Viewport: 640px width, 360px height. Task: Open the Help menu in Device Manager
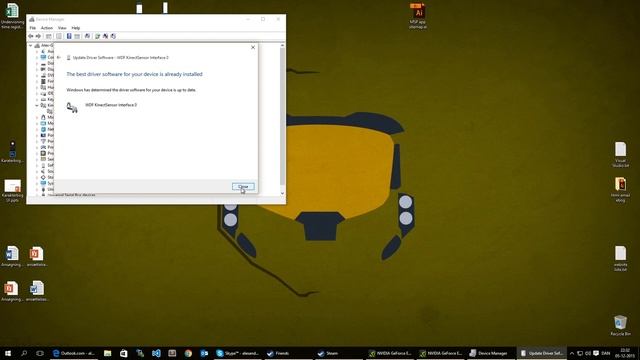click(76, 28)
